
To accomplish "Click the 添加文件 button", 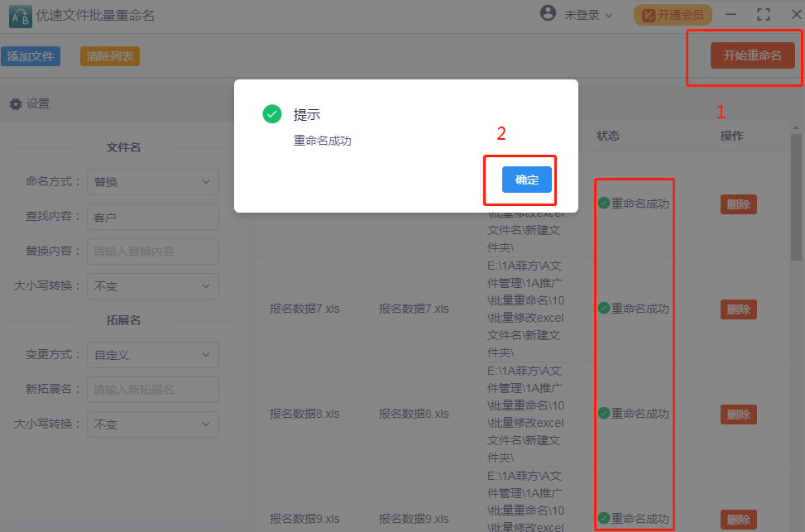I will 31,56.
